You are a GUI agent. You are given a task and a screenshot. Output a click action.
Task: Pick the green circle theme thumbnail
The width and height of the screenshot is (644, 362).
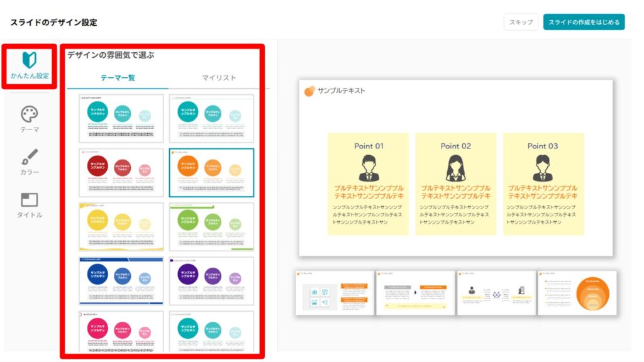coord(211,226)
